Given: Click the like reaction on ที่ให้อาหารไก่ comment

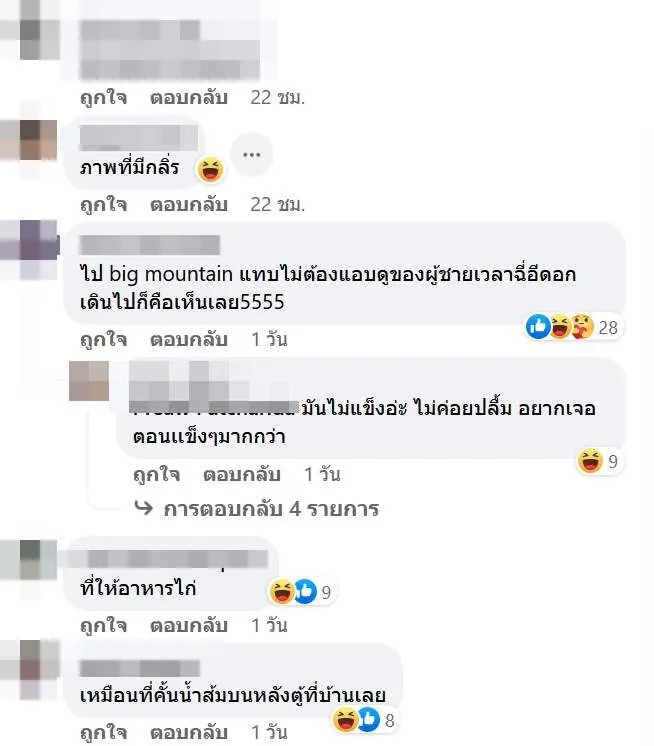Looking at the screenshot, I should pos(305,591).
